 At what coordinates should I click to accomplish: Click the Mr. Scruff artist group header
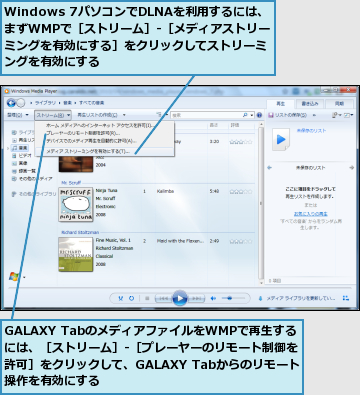point(71,183)
